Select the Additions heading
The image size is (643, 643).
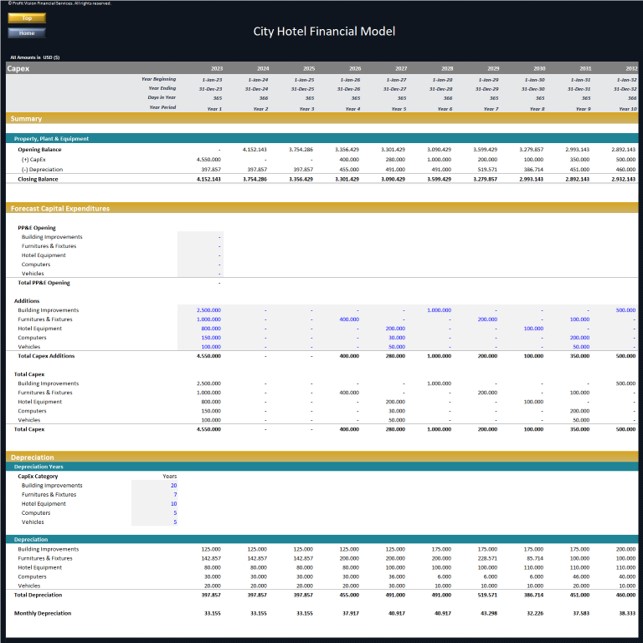pos(27,301)
